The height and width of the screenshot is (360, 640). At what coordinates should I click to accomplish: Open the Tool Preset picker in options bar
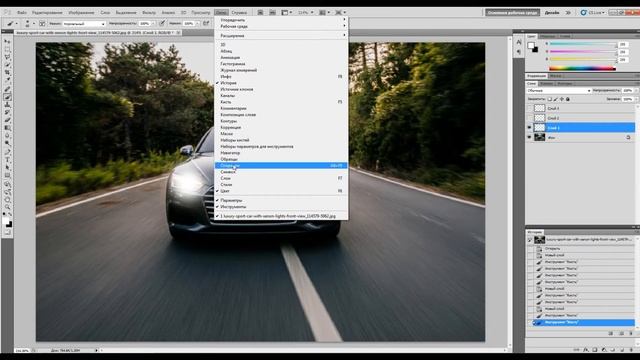(x=12, y=24)
